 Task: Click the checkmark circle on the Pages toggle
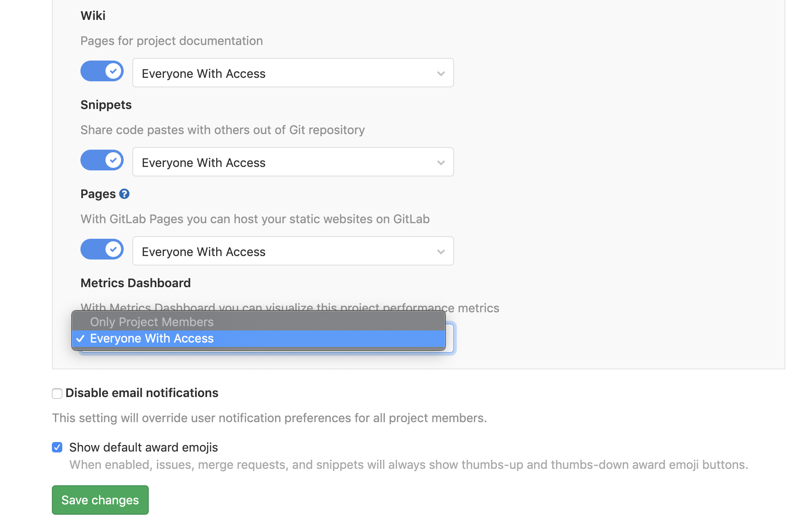pyautogui.click(x=112, y=249)
